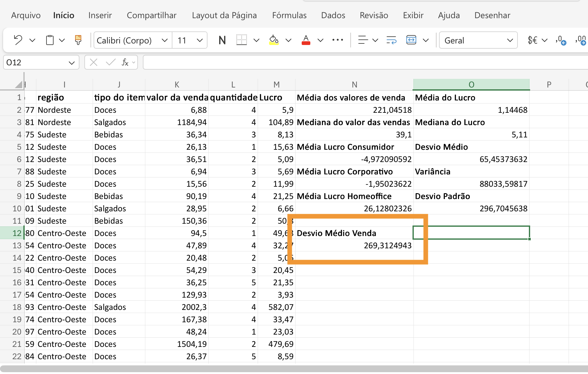Apply the red font color
The image size is (588, 374).
[306, 40]
